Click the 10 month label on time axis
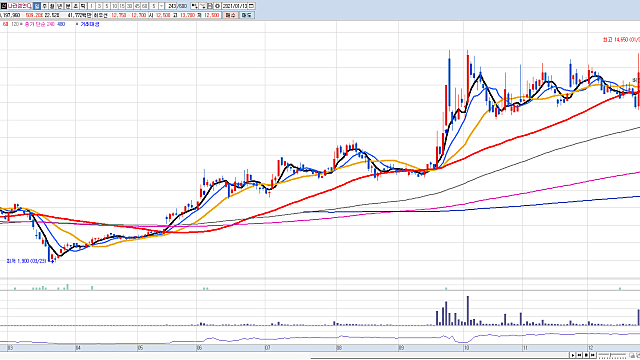 point(466,348)
